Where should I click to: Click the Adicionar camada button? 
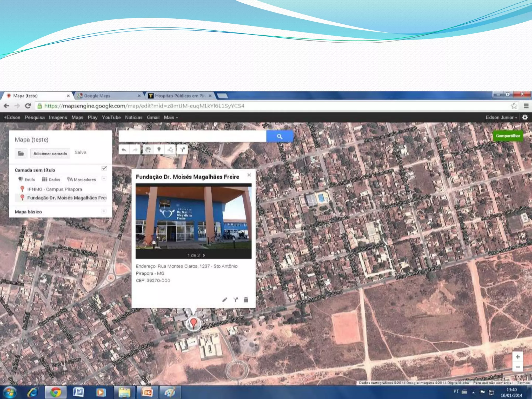click(x=50, y=153)
